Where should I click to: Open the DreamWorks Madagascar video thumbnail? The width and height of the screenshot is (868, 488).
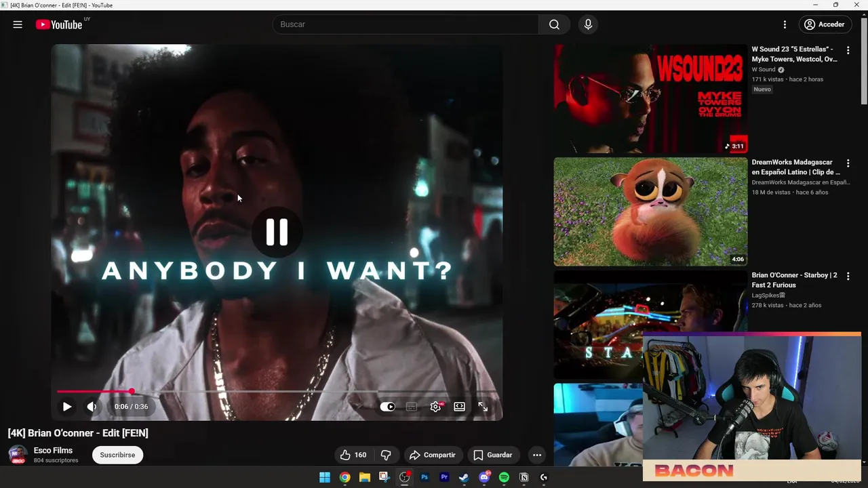point(650,212)
